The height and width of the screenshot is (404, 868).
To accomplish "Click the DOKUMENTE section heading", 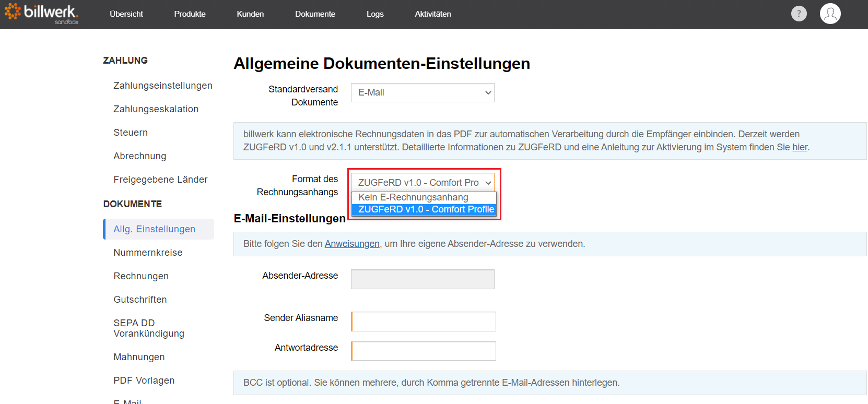I will pos(133,204).
